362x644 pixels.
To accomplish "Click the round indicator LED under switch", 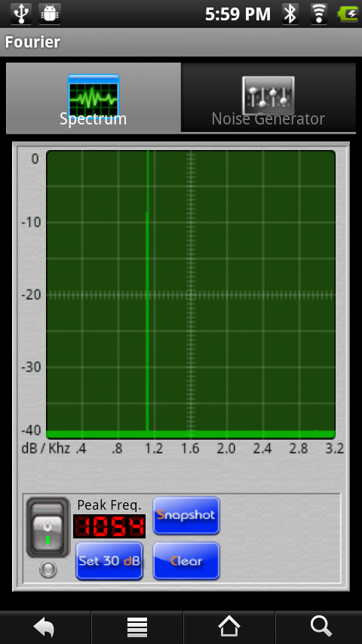I will 48,569.
